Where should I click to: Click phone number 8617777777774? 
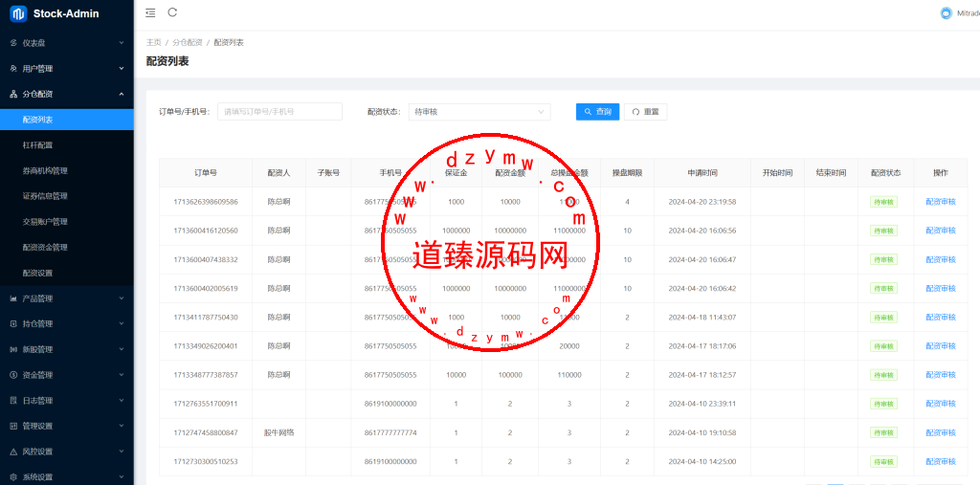[390, 432]
